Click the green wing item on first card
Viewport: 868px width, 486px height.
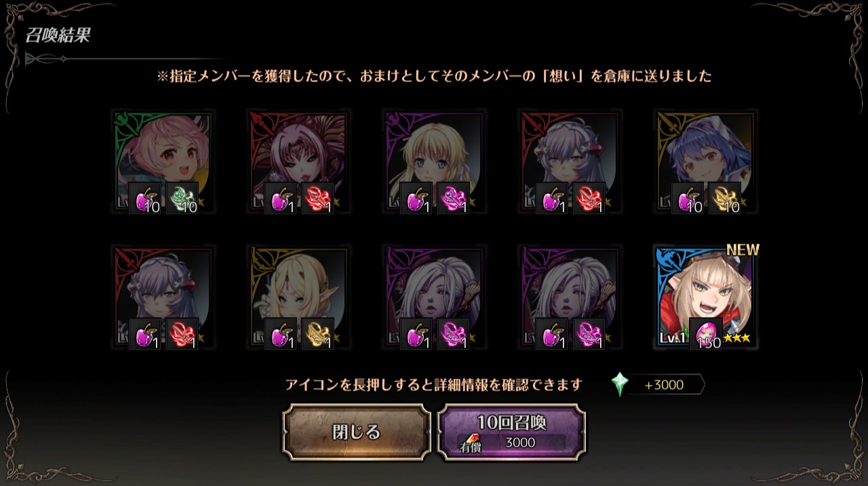[x=182, y=198]
